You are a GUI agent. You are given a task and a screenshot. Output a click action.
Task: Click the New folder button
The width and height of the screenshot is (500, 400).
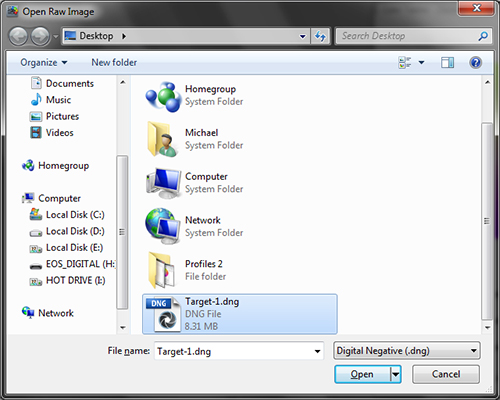pos(114,62)
